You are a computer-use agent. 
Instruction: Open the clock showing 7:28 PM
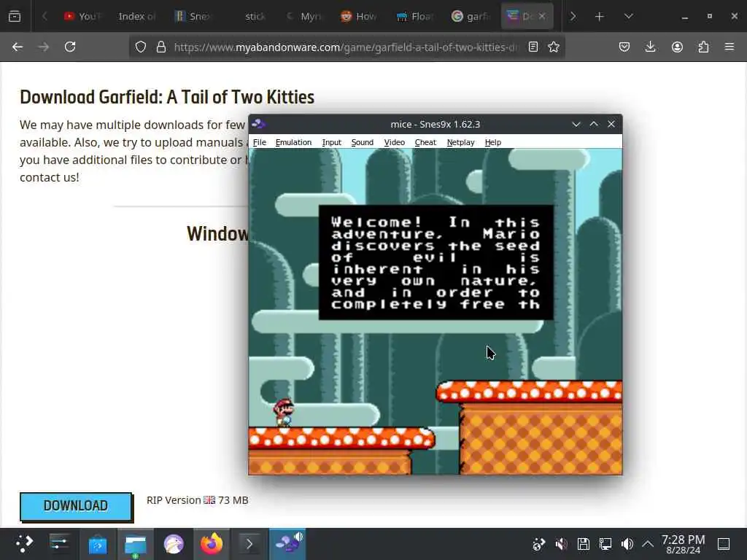(x=683, y=544)
